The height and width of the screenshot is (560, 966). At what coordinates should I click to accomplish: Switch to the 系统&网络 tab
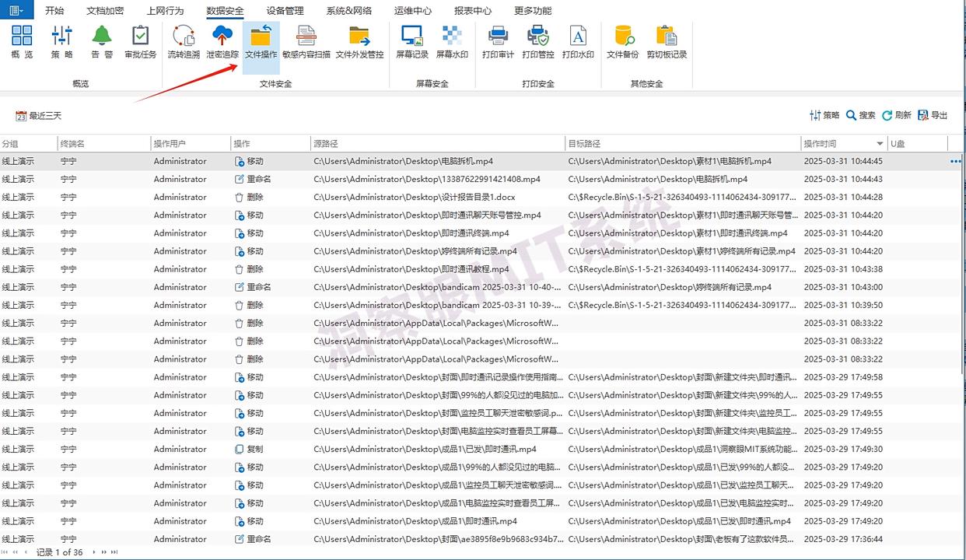coord(348,11)
